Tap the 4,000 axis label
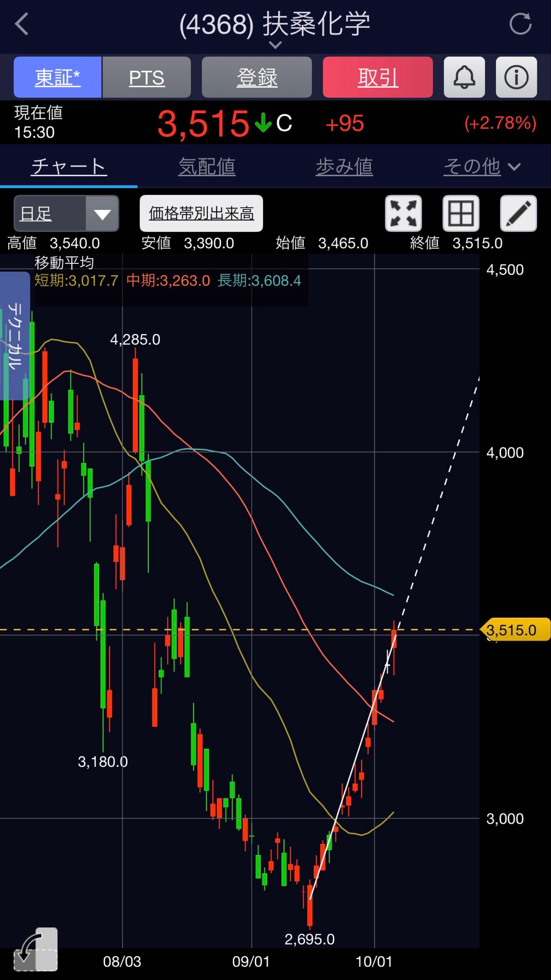This screenshot has height=980, width=551. pyautogui.click(x=505, y=453)
